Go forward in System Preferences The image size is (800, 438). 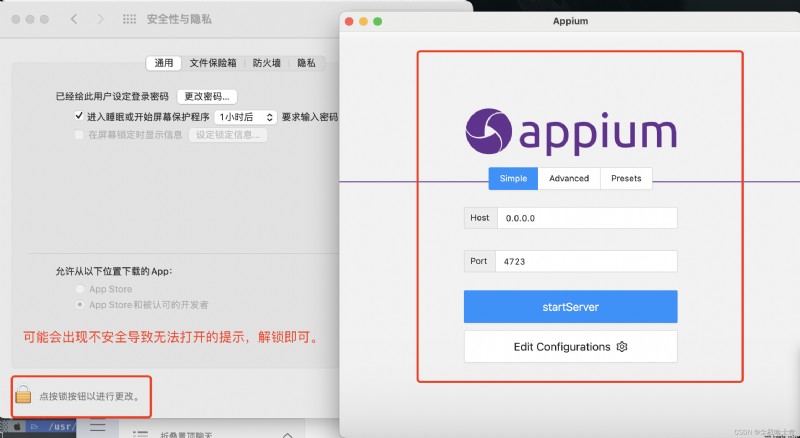pos(100,19)
